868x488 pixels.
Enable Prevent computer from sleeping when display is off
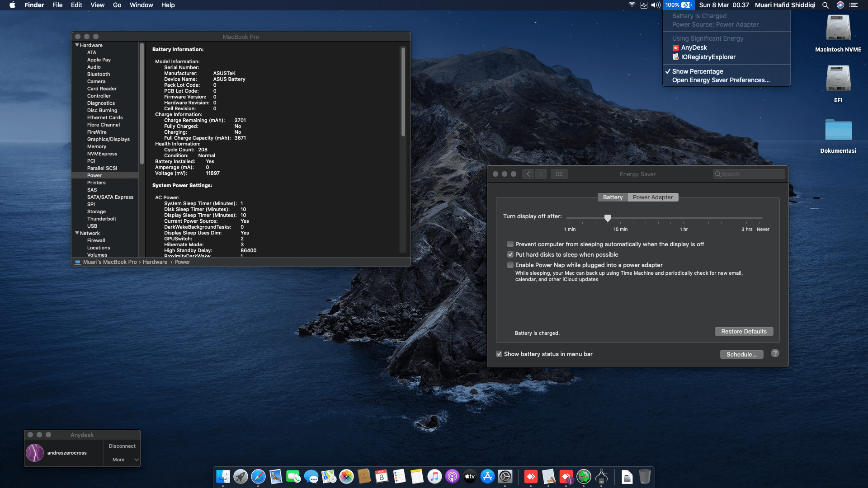point(510,244)
